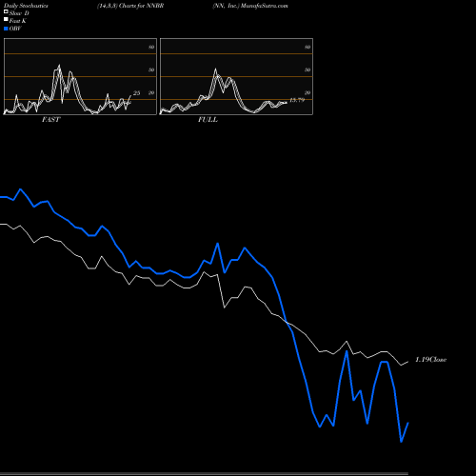Click the Slow D legend swatch

click(6, 11)
